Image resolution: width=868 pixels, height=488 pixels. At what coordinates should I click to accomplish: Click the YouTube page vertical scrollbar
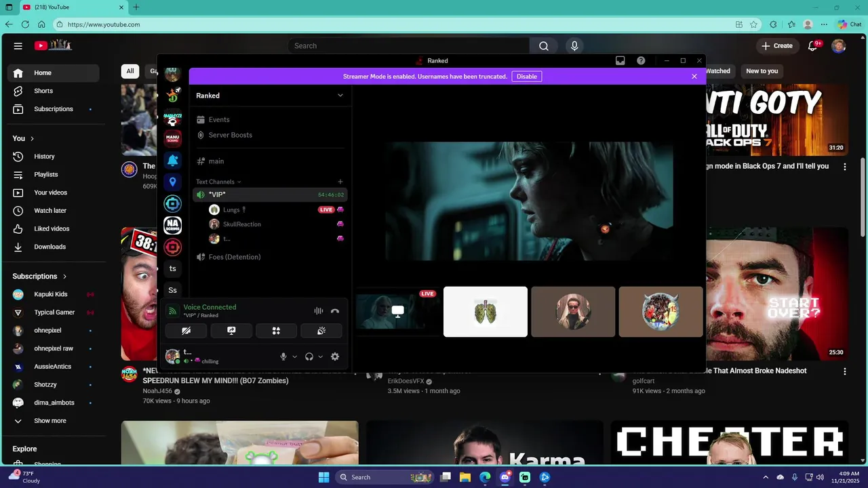pyautogui.click(x=863, y=197)
